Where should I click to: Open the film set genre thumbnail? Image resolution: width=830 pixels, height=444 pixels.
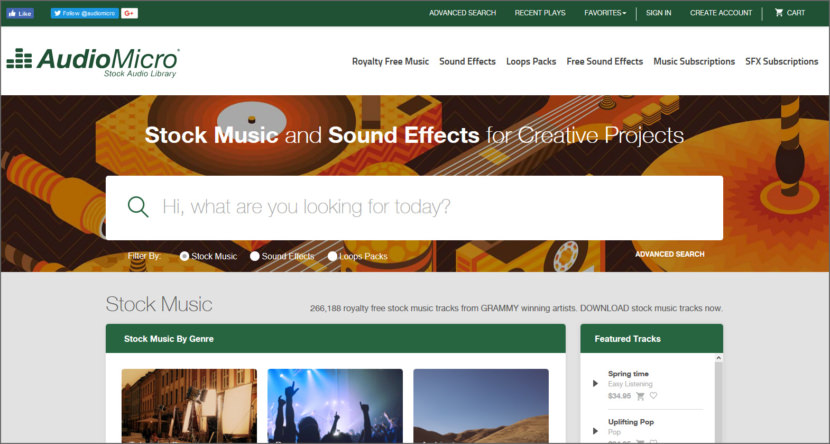[189, 406]
